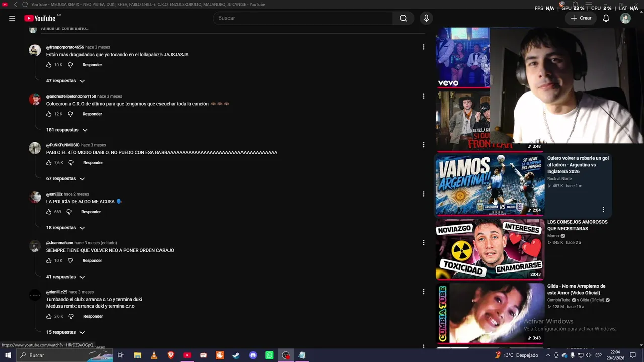Expand 15 respuestas replies
Image resolution: width=644 pixels, height=362 pixels.
(65, 332)
